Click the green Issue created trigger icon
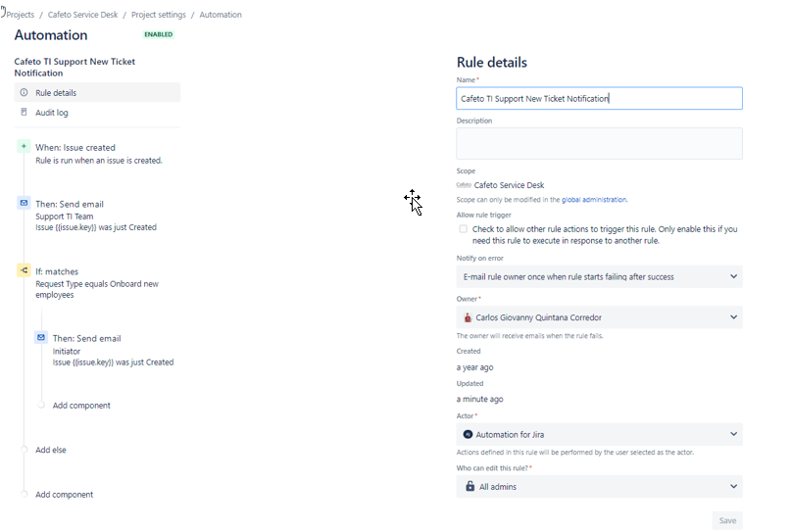This screenshot has height=532, width=791. click(x=24, y=146)
